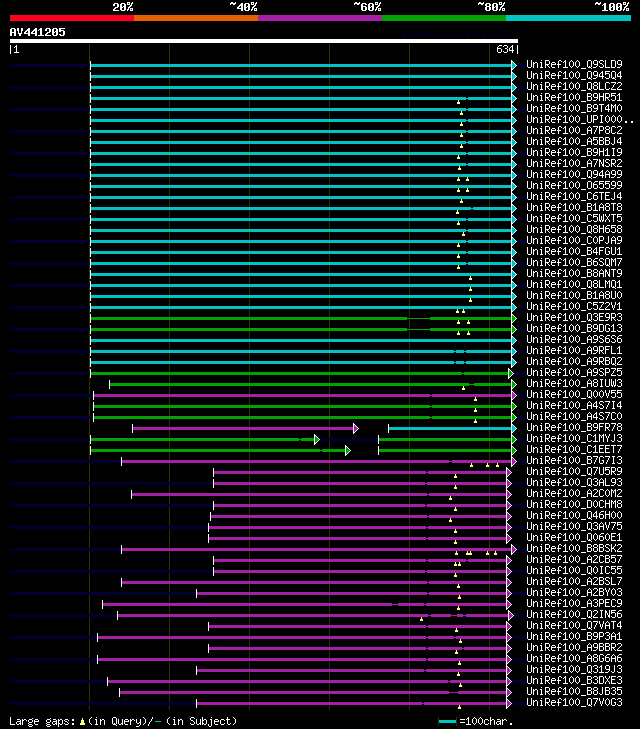Click the UniRef100_Q7V0G3 label
The image size is (640, 729).
tap(574, 702)
